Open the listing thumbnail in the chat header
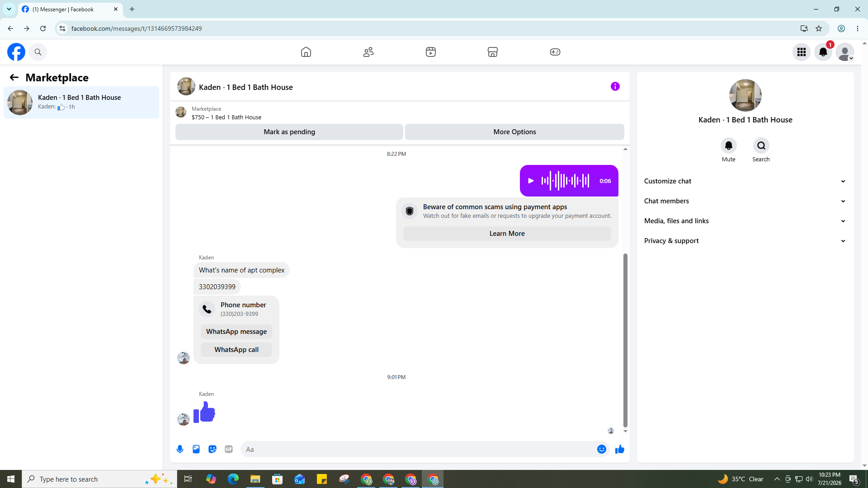 click(x=186, y=86)
